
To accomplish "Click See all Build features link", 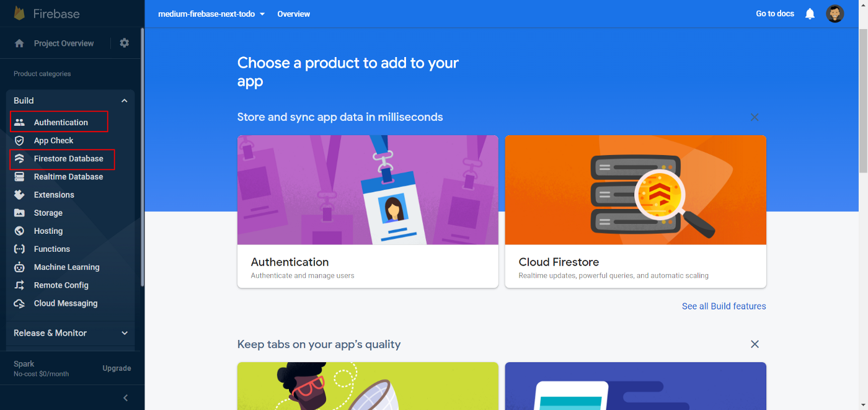I will 724,306.
